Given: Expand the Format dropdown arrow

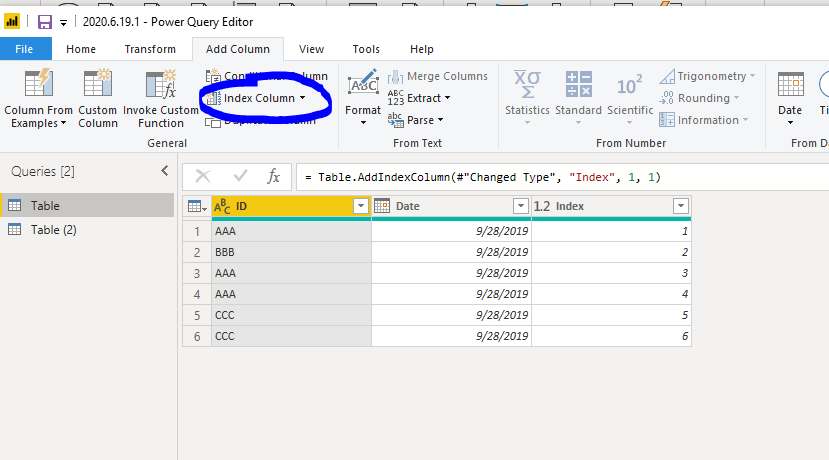Looking at the screenshot, I should point(363,123).
